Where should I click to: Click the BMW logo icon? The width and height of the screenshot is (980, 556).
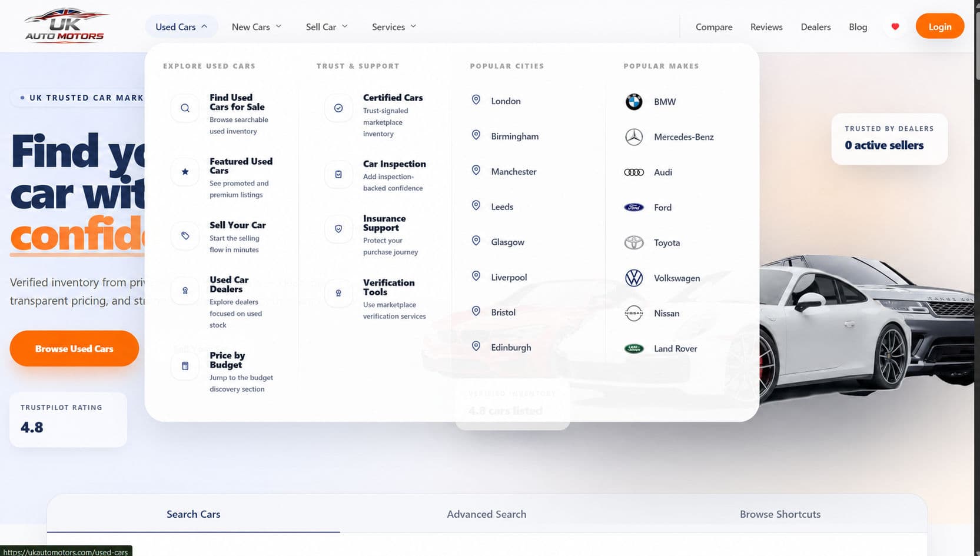tap(634, 102)
